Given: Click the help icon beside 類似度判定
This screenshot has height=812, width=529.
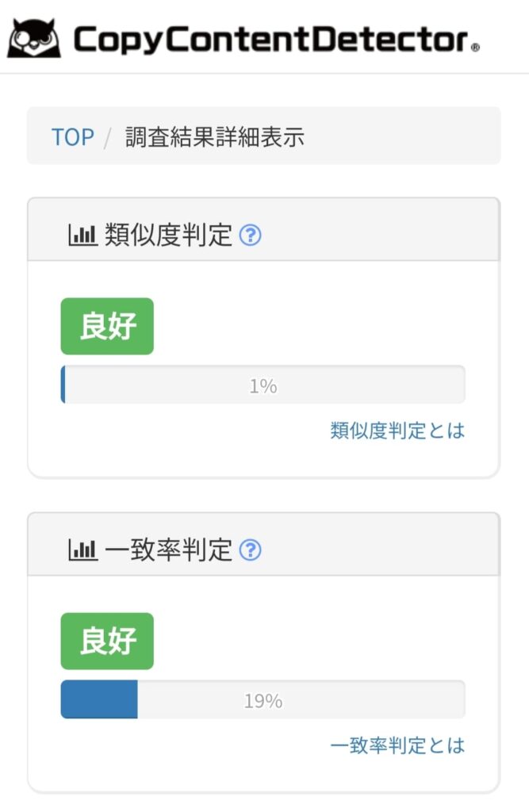Looking at the screenshot, I should coord(251,235).
